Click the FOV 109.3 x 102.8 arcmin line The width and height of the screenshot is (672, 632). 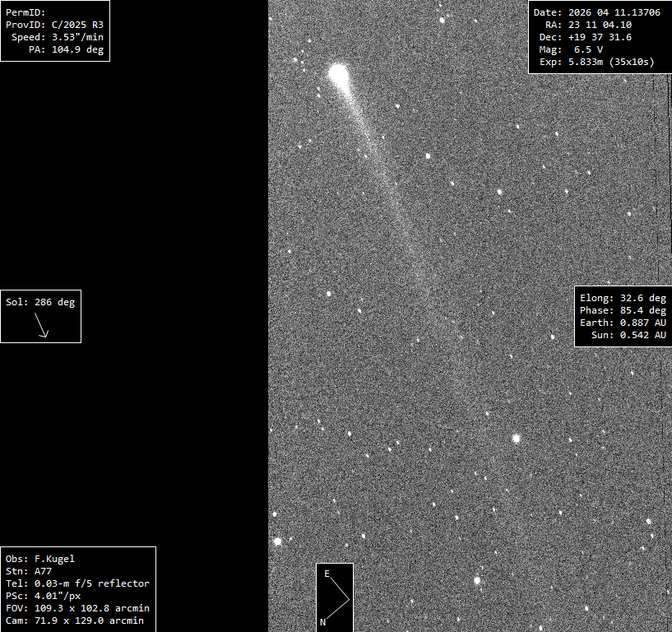click(77, 608)
